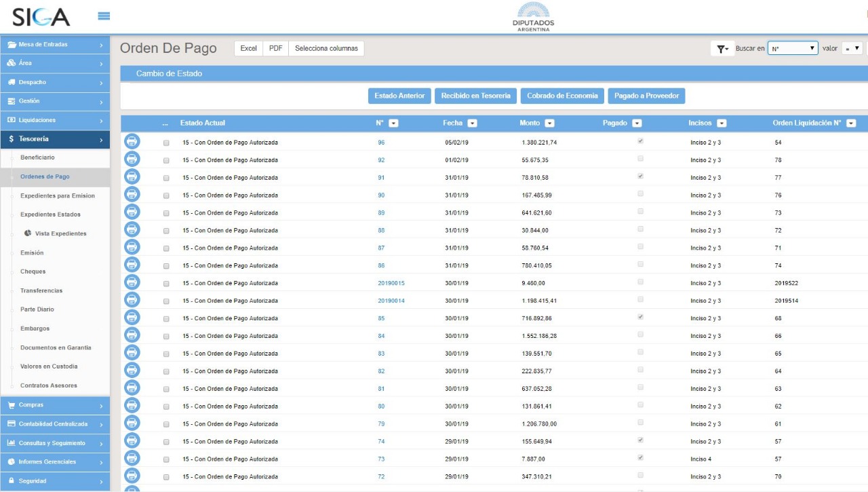Toggle the Pagado checkbox for order 90
Viewport: 868px width, 492px height.
tap(641, 193)
